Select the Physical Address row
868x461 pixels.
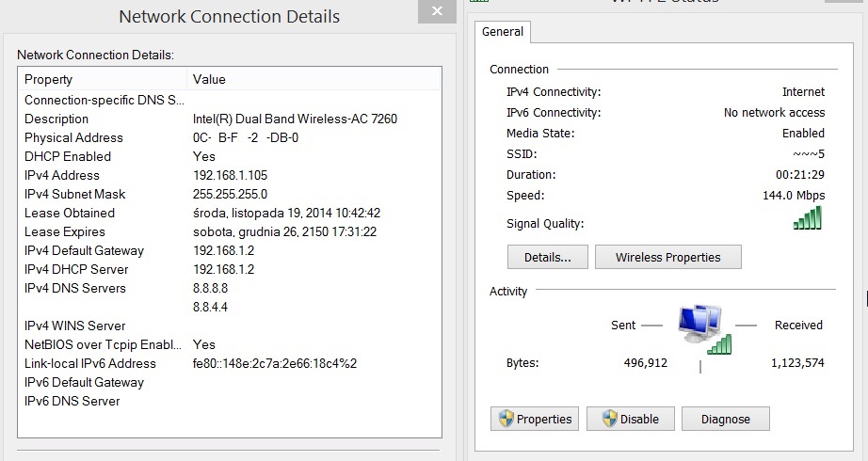click(73, 137)
